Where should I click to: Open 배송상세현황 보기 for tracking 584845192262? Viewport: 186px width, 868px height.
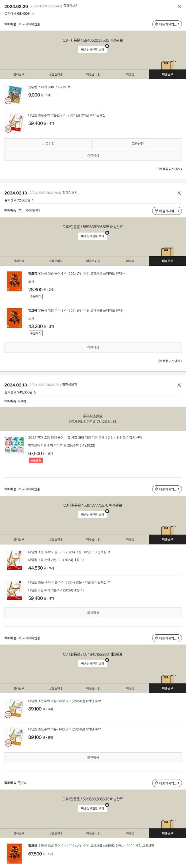tap(93, 664)
